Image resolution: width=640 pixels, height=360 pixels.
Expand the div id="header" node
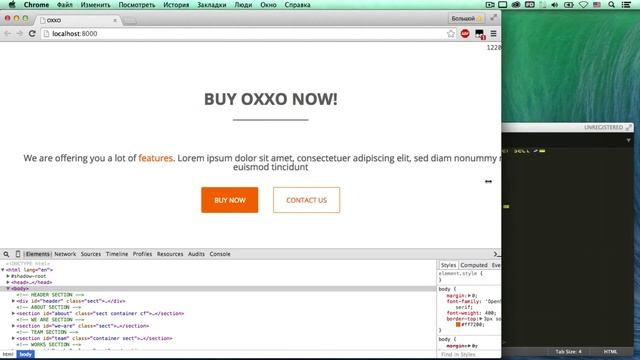[13, 301]
